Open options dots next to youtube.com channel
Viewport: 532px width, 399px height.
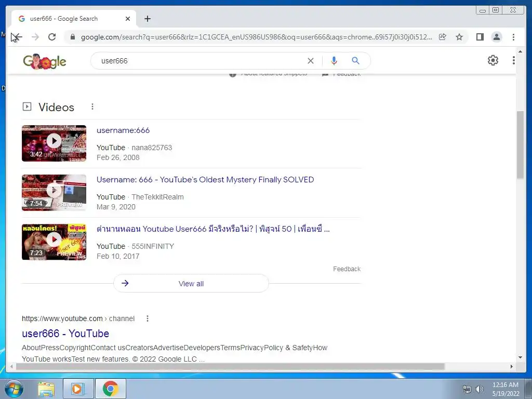tap(147, 318)
